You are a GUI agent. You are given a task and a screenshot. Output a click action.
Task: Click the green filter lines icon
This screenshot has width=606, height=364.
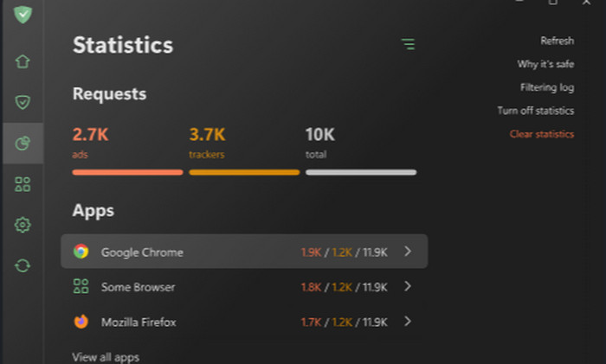click(408, 44)
